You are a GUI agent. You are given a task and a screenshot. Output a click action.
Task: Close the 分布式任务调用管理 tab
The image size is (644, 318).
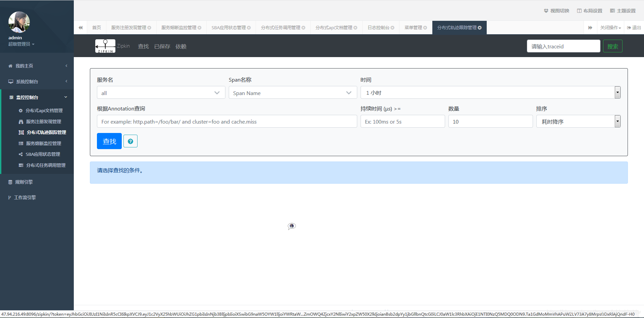coord(304,28)
